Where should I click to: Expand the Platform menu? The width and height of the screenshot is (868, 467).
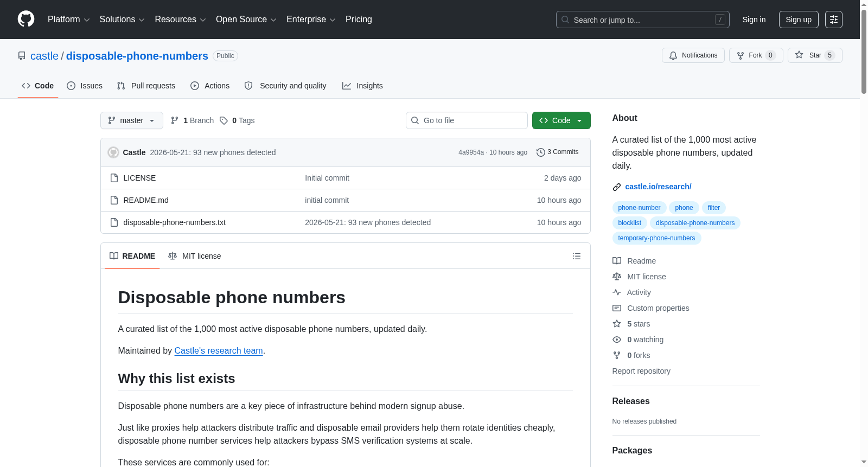pos(68,20)
